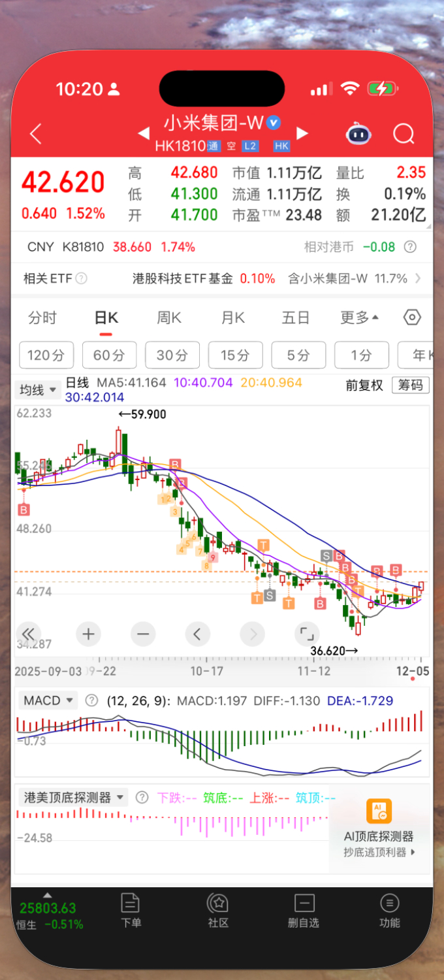The width and height of the screenshot is (444, 980).
Task: Tap DEA:-1.729 indicator value
Action: pyautogui.click(x=360, y=700)
